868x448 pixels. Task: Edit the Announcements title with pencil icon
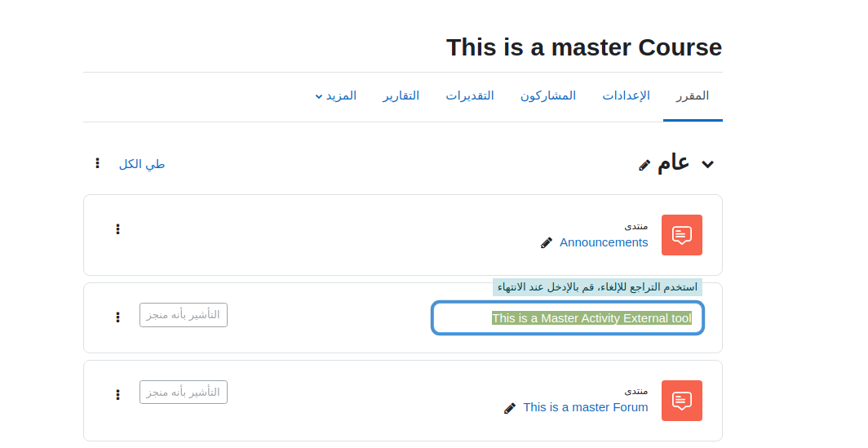547,242
